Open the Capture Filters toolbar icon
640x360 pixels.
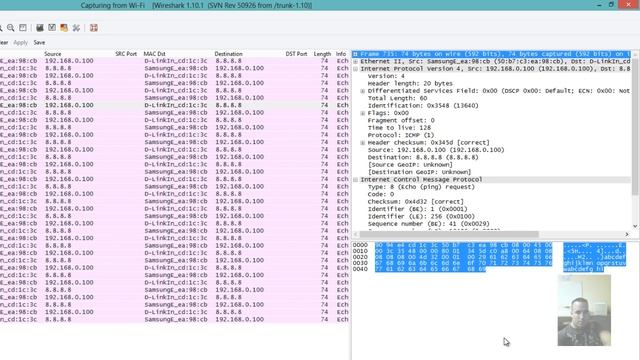(40, 28)
